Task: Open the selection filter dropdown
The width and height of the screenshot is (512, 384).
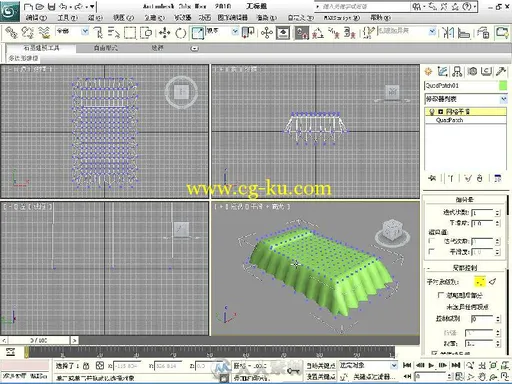Action: click(85, 31)
